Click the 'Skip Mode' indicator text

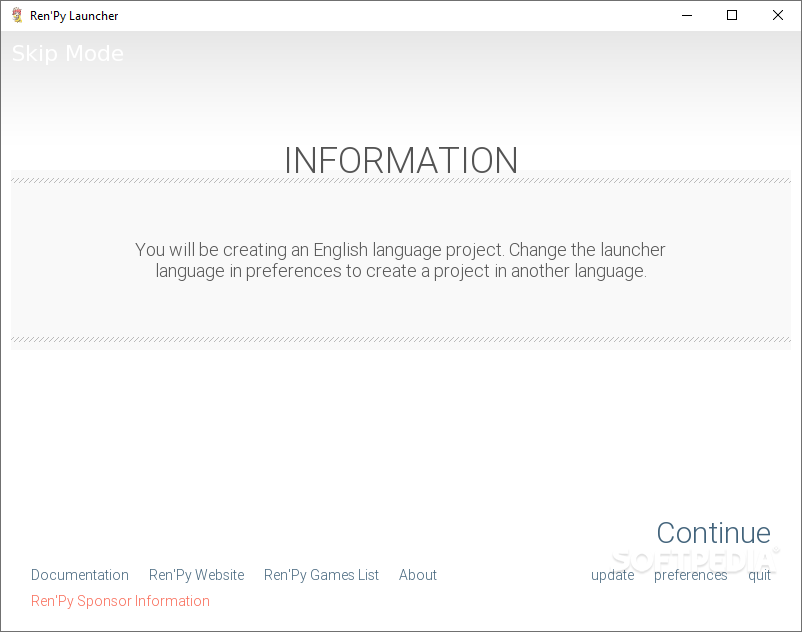pos(68,54)
